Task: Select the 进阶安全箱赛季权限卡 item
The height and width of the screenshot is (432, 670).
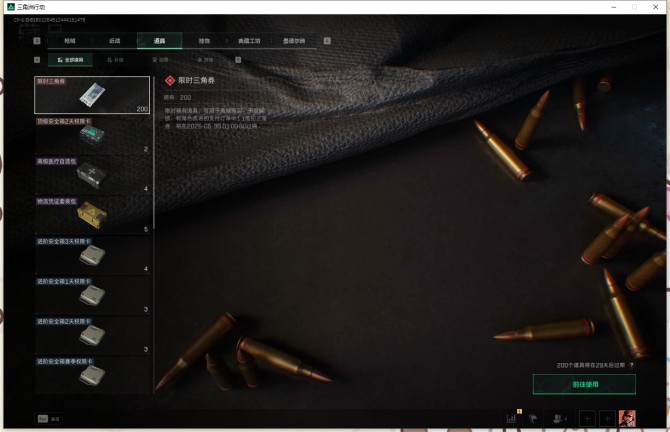Action: 92,375
